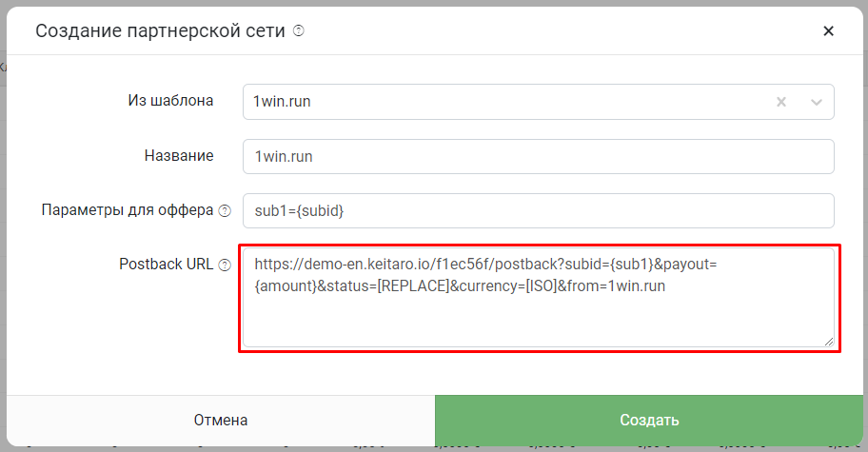This screenshot has width=868, height=452.
Task: Open the help tooltip for Postback URL
Action: coord(225,265)
